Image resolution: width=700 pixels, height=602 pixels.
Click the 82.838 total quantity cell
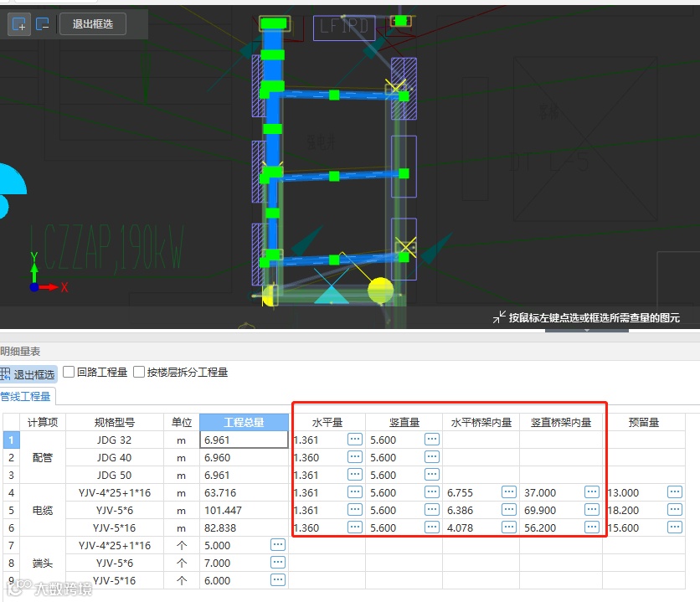[244, 528]
